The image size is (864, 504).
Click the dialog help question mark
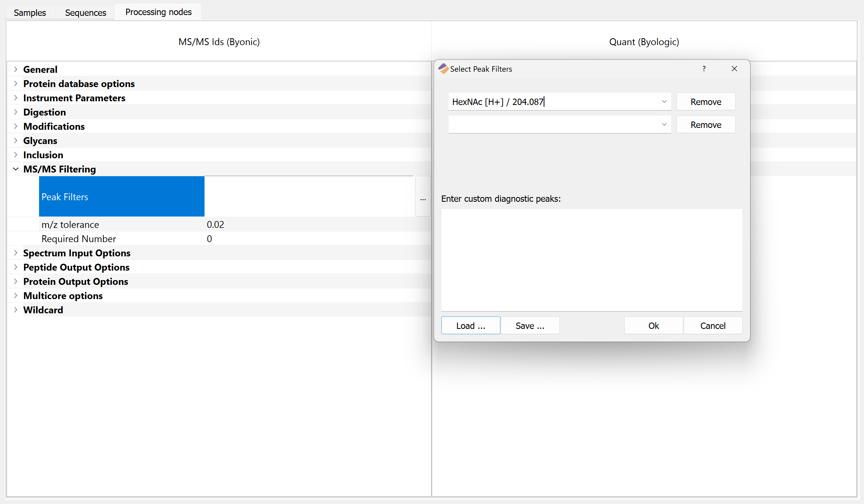point(704,69)
